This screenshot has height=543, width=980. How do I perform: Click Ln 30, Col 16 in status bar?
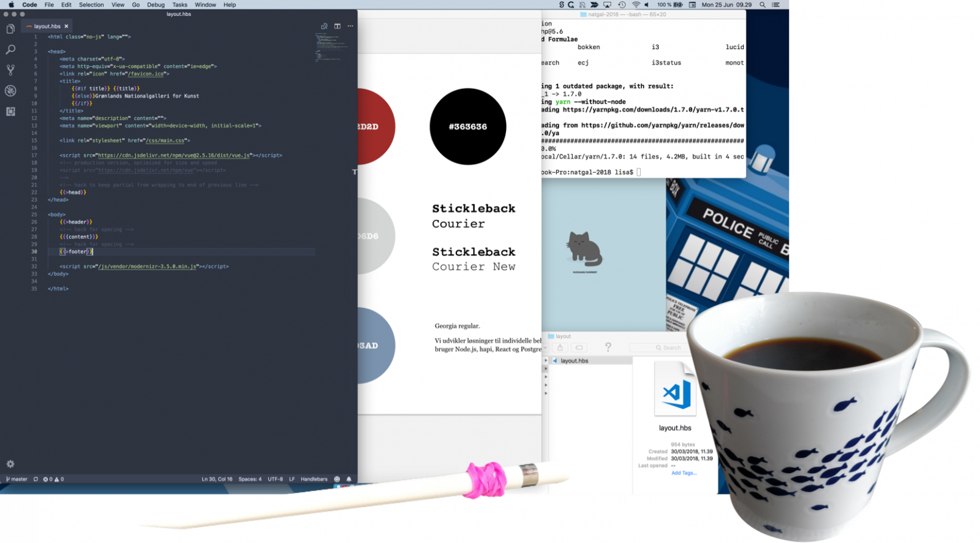click(217, 479)
